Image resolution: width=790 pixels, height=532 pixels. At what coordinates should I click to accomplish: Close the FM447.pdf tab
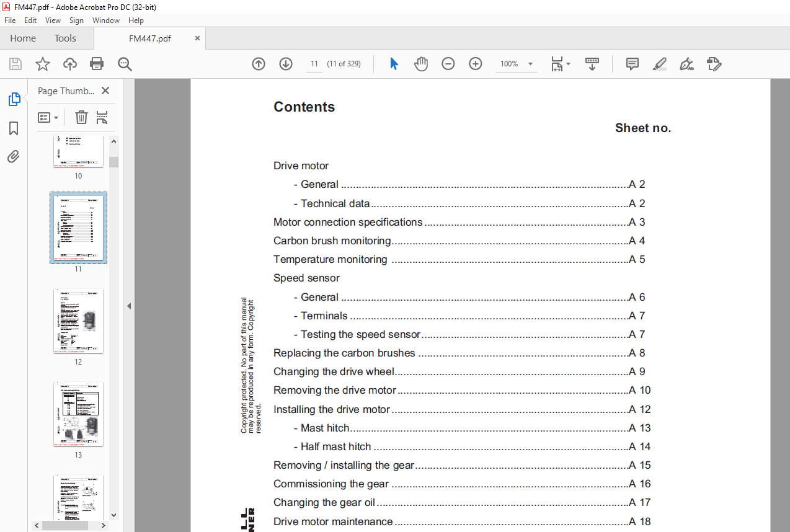pyautogui.click(x=198, y=38)
